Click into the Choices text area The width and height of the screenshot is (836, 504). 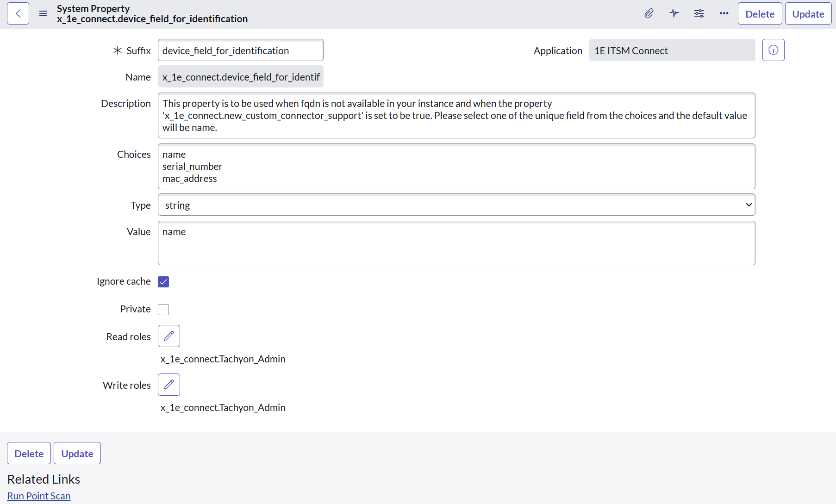pos(456,167)
